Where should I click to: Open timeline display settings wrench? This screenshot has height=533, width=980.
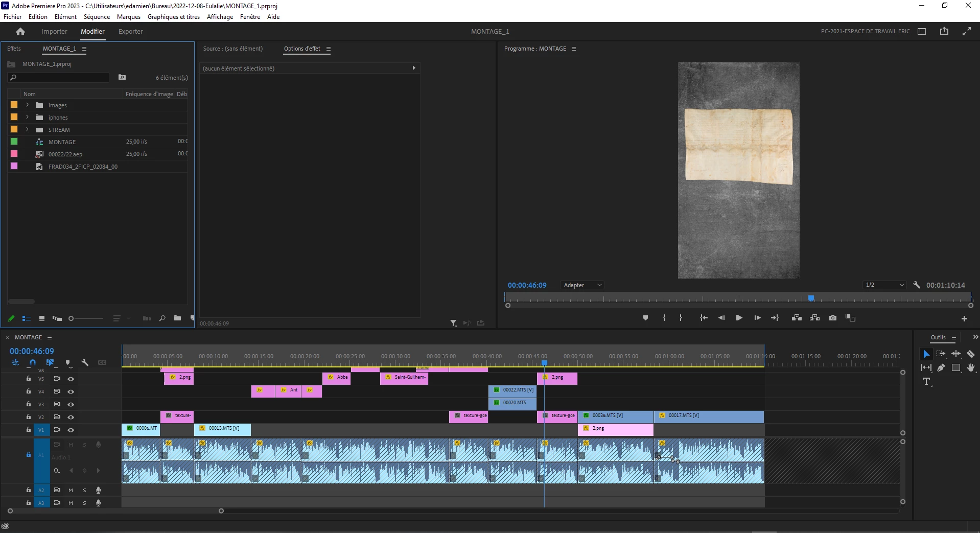tap(85, 362)
